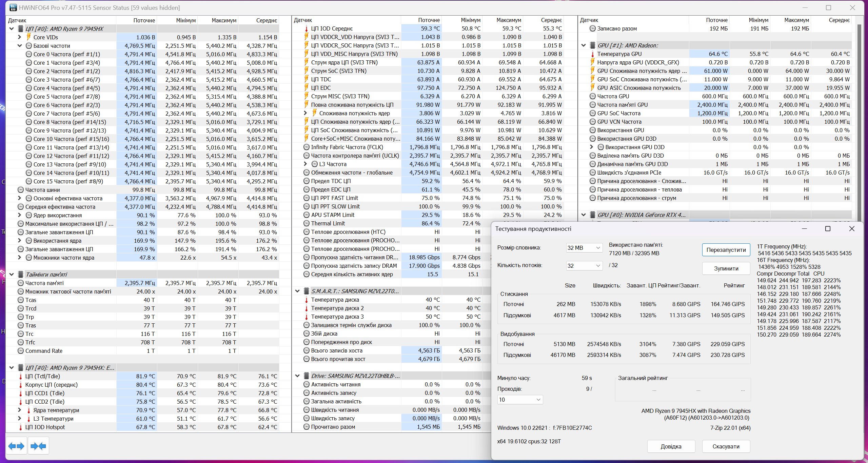Expand the Core VIDs row

coord(20,37)
